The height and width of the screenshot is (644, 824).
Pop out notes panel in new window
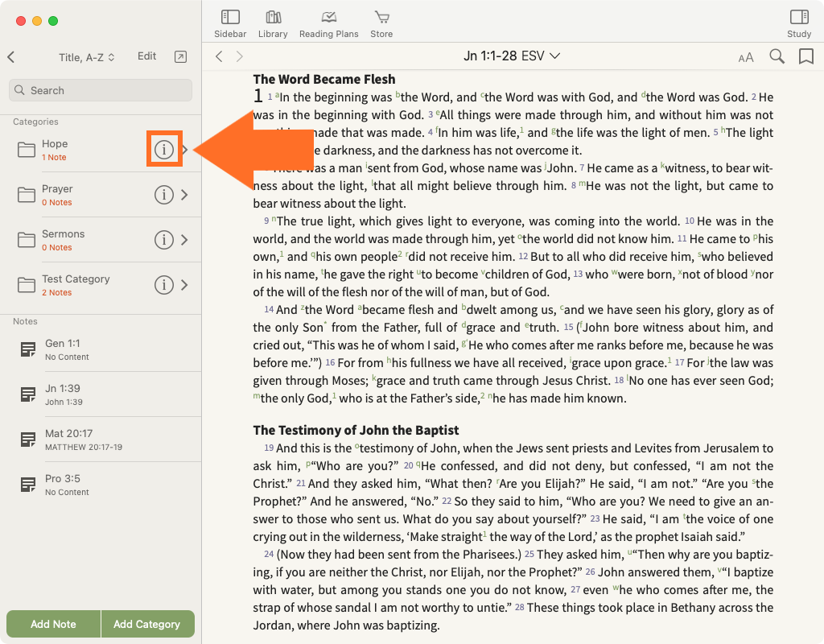(x=180, y=56)
